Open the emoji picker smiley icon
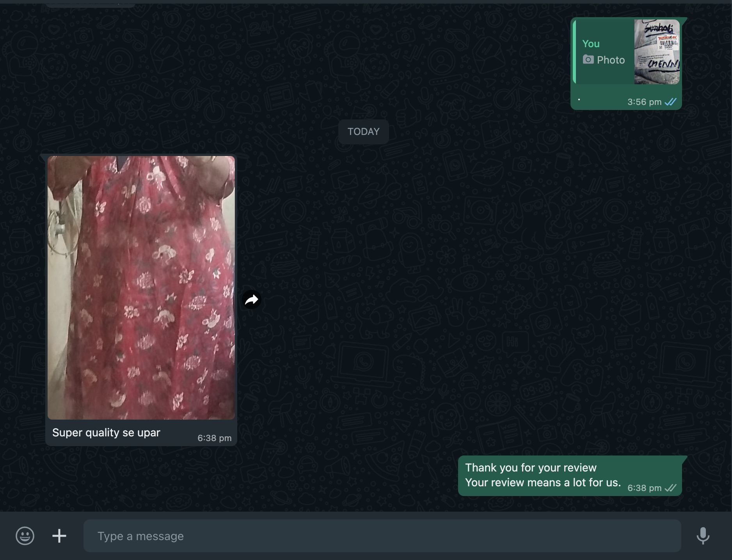This screenshot has width=732, height=560. [25, 536]
